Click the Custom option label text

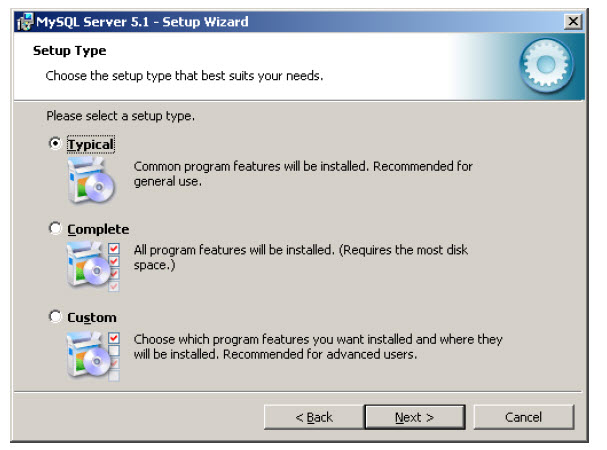92,318
